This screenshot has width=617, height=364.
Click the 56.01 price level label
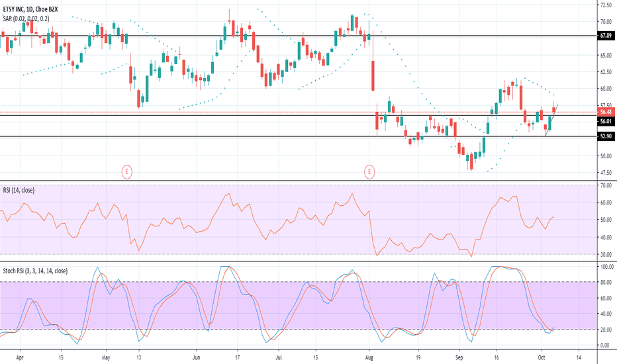(606, 121)
